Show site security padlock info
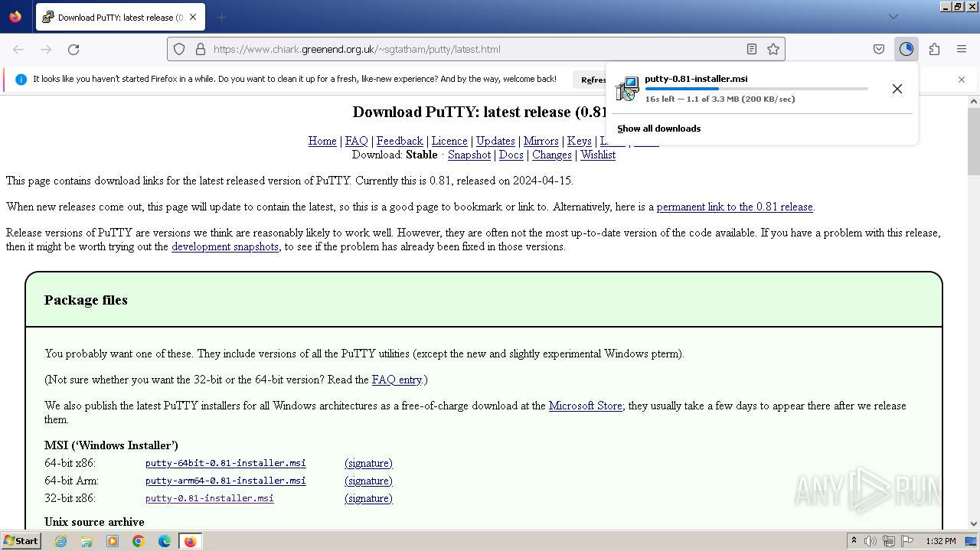The image size is (980, 551). coord(201,49)
